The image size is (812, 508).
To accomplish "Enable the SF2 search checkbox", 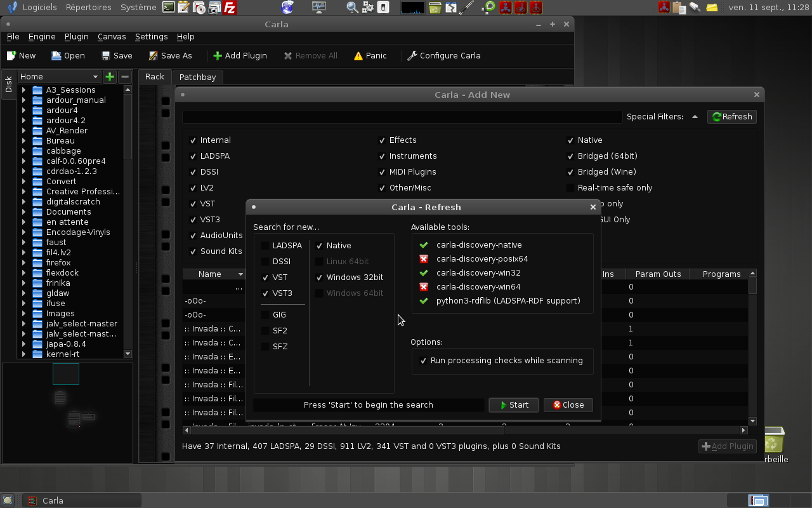I will pyautogui.click(x=265, y=331).
